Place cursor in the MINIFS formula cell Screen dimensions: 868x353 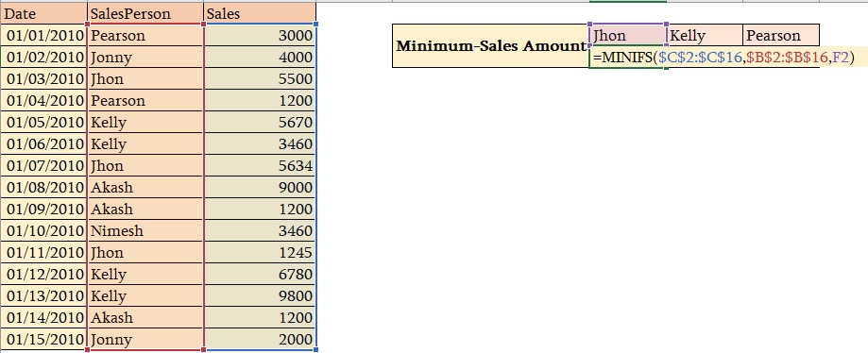click(x=628, y=57)
